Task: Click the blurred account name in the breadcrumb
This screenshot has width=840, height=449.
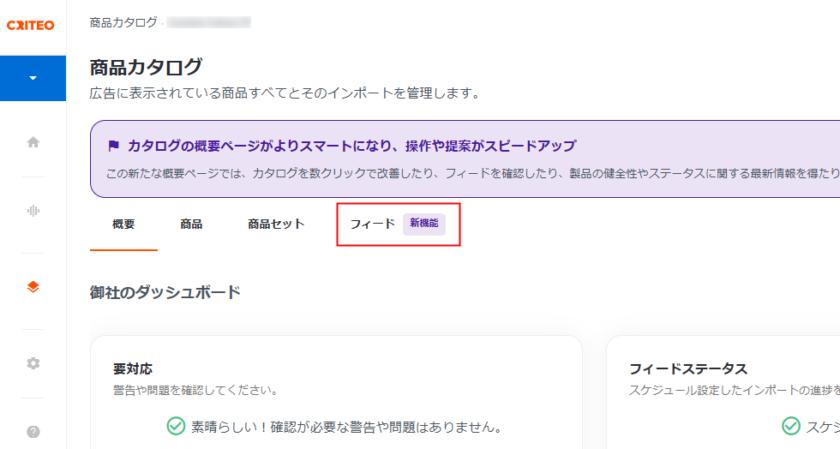Action: click(208, 21)
